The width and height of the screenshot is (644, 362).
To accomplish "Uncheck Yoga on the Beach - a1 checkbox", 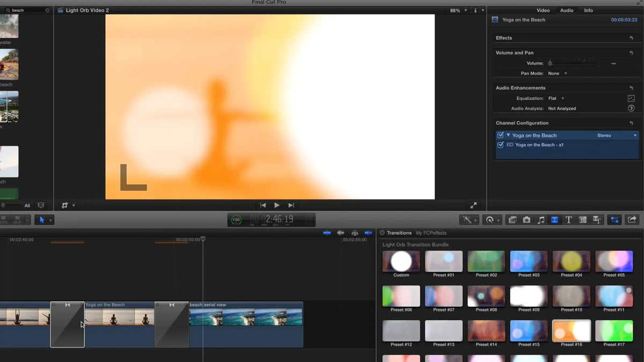I will pos(501,145).
